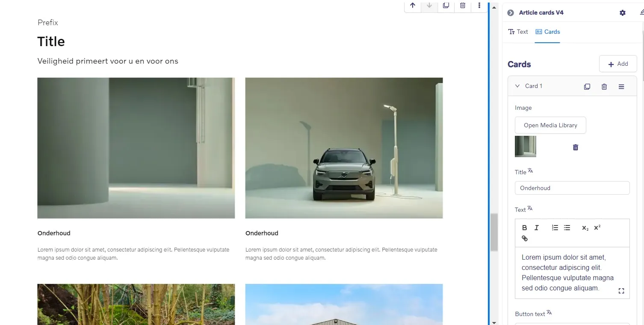Add a new card
Screen dimensions: 644x325
[618, 64]
